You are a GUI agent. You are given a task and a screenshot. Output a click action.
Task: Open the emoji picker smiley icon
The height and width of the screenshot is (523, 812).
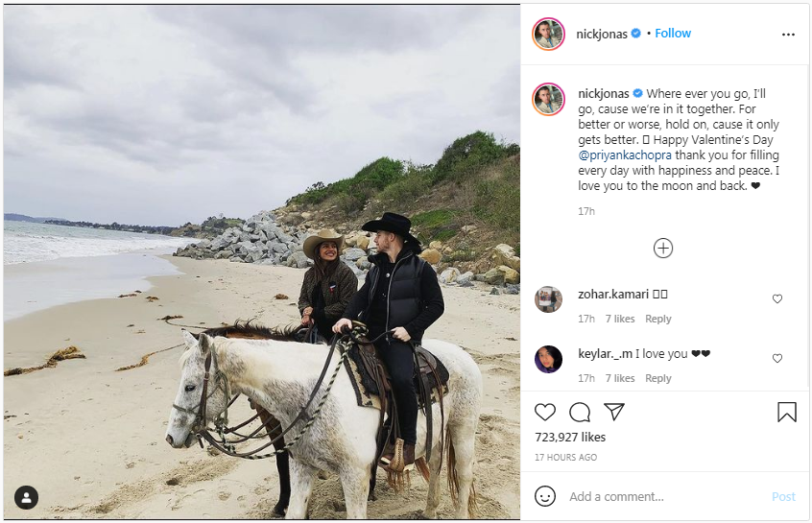tap(545, 496)
